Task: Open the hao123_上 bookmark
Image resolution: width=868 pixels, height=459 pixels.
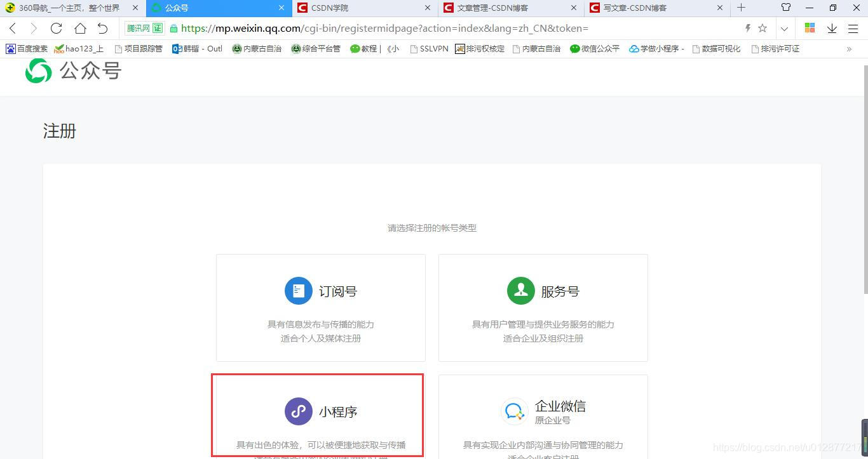Action: tap(79, 49)
